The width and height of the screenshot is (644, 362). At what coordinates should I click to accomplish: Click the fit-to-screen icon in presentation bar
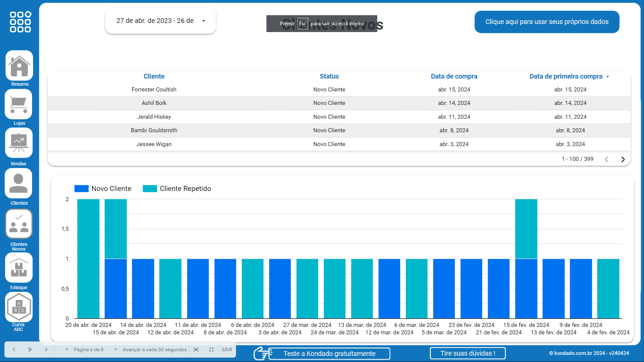point(196,350)
